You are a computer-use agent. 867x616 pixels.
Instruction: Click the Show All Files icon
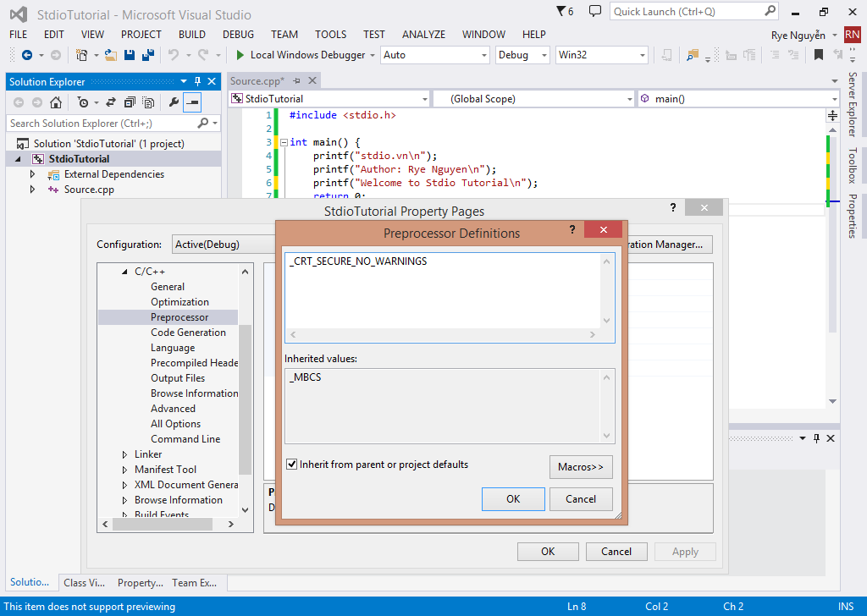(148, 102)
